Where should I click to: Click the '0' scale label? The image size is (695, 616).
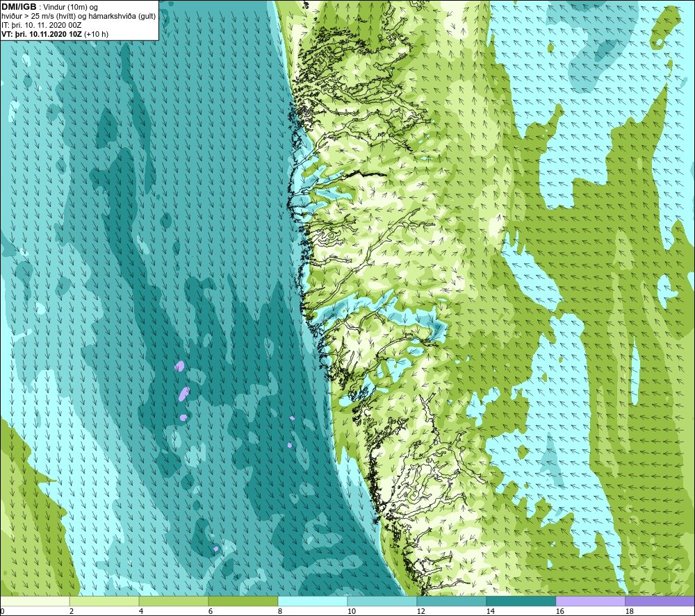pyautogui.click(x=3, y=611)
